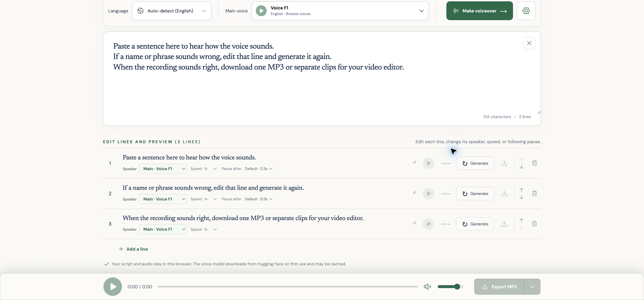Move line 1 down with arrow
The height and width of the screenshot is (300, 644).
pyautogui.click(x=522, y=167)
